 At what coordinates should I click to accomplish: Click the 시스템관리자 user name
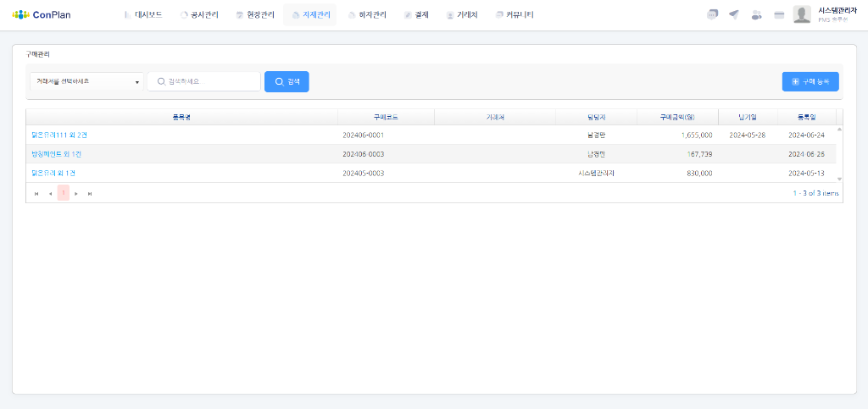pyautogui.click(x=837, y=10)
